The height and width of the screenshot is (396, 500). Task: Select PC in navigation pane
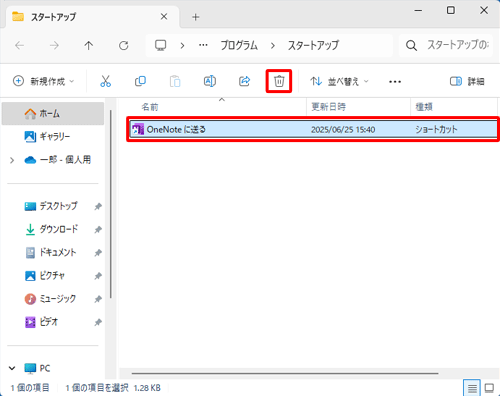(37, 368)
